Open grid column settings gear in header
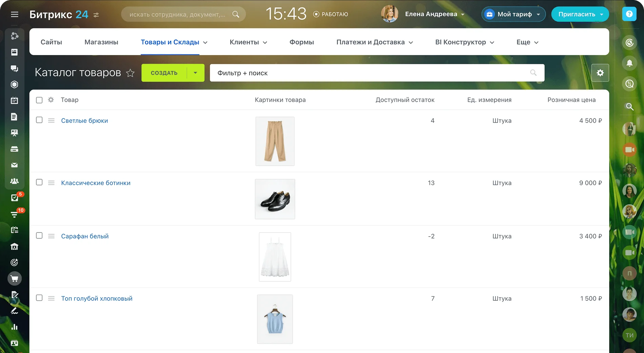Screen dimensions: 644x353 click(51, 100)
